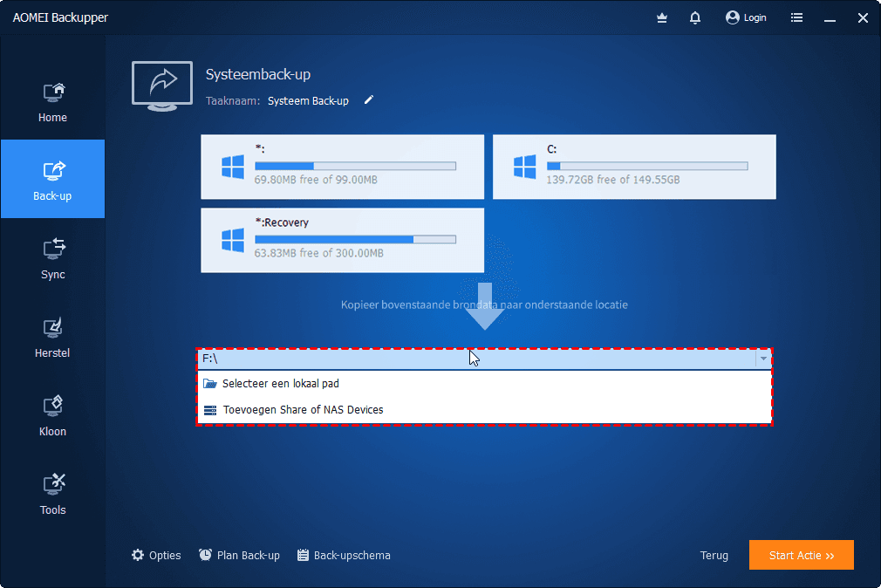Click the Opties gear icon
Viewport: 881px width, 588px height.
138,556
